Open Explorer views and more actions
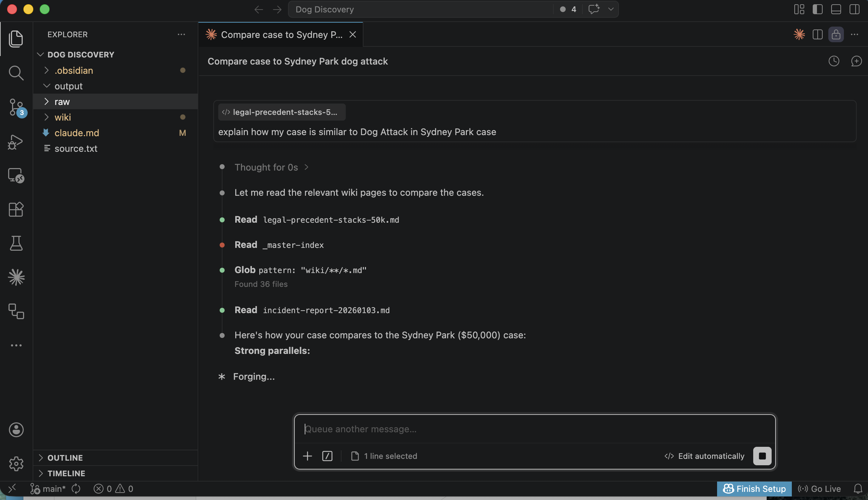868x500 pixels. click(181, 34)
